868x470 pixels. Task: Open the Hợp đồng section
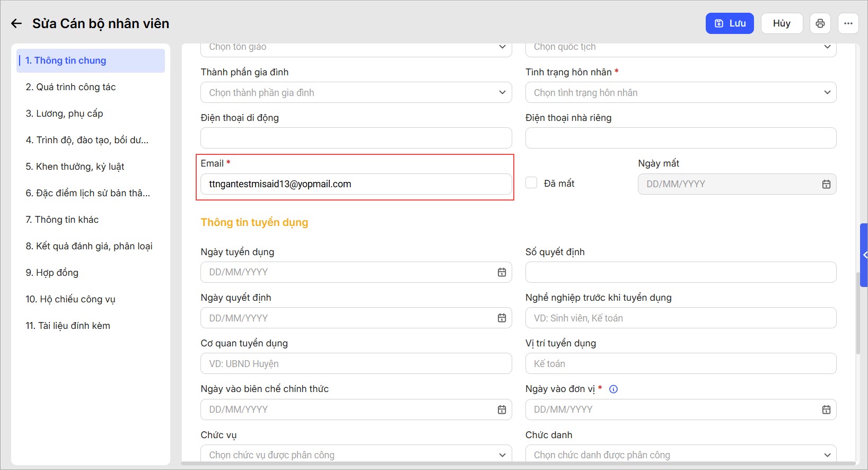(52, 273)
